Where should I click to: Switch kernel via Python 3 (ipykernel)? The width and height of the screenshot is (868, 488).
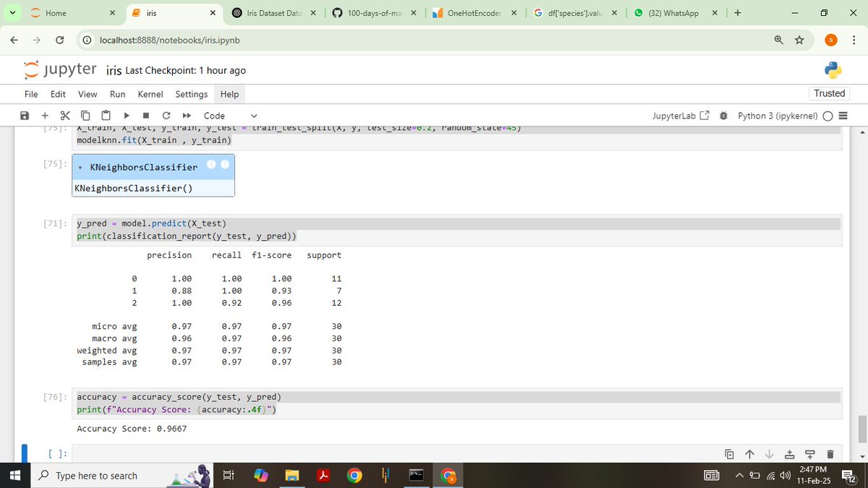[778, 116]
